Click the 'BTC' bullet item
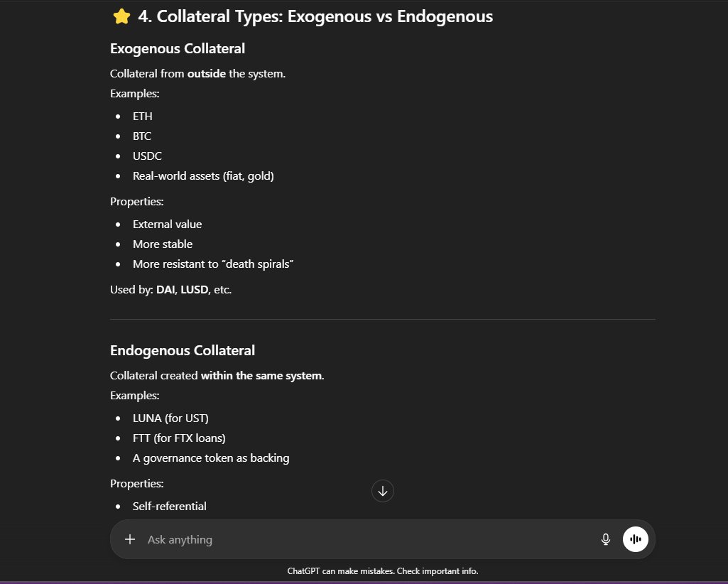Screen dimensions: 728x584 142,136
